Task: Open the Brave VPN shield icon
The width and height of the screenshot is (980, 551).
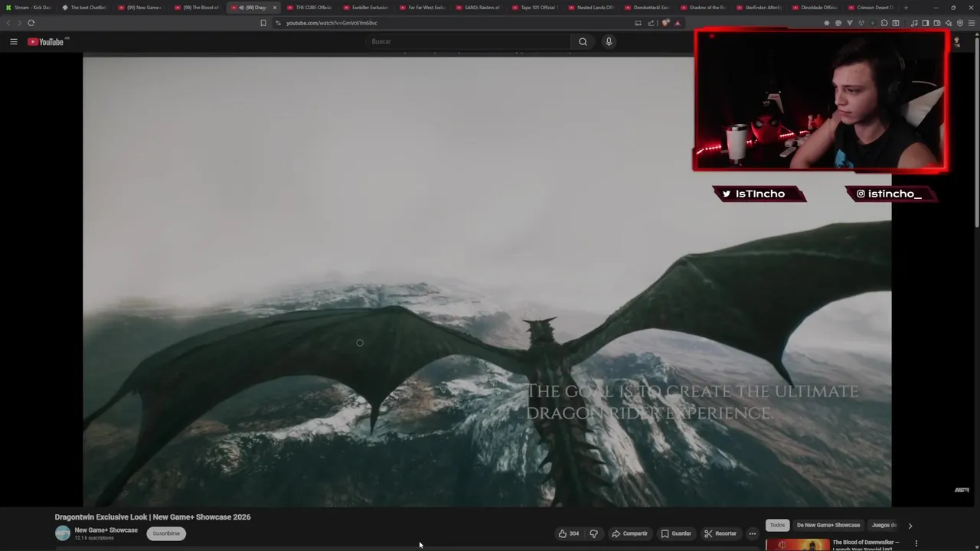Action: [960, 23]
